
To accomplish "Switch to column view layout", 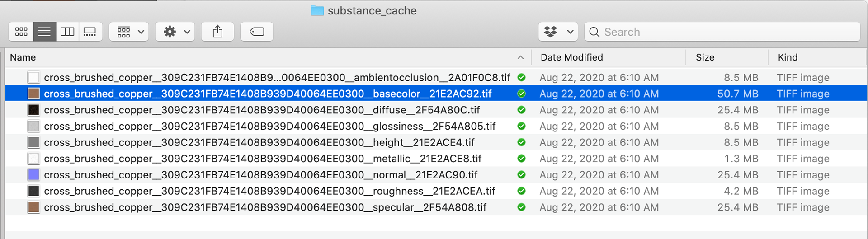I will 67,32.
